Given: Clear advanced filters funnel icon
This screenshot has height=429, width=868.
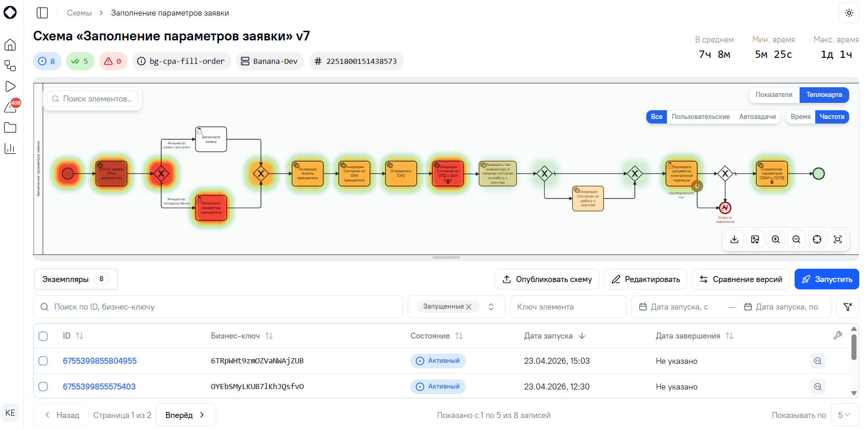Looking at the screenshot, I should pos(848,307).
